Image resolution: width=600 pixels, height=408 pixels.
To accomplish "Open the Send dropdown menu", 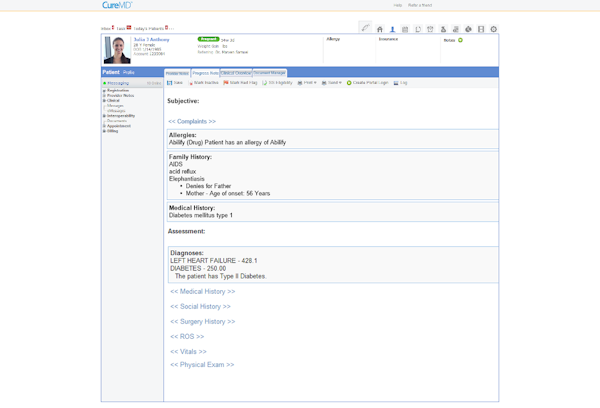I will click(332, 83).
